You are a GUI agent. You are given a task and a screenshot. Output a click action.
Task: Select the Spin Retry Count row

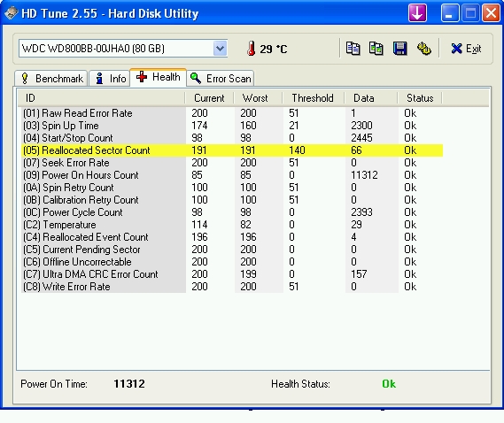pos(232,188)
